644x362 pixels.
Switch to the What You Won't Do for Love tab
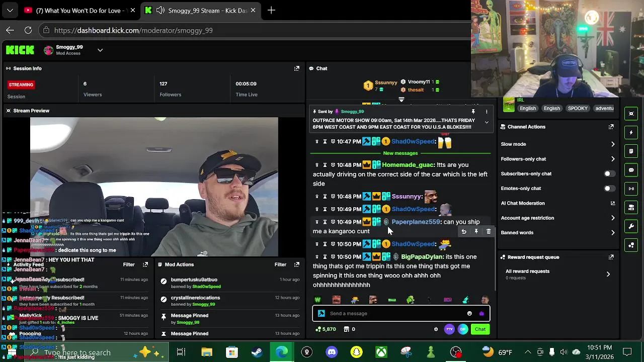[x=79, y=10]
